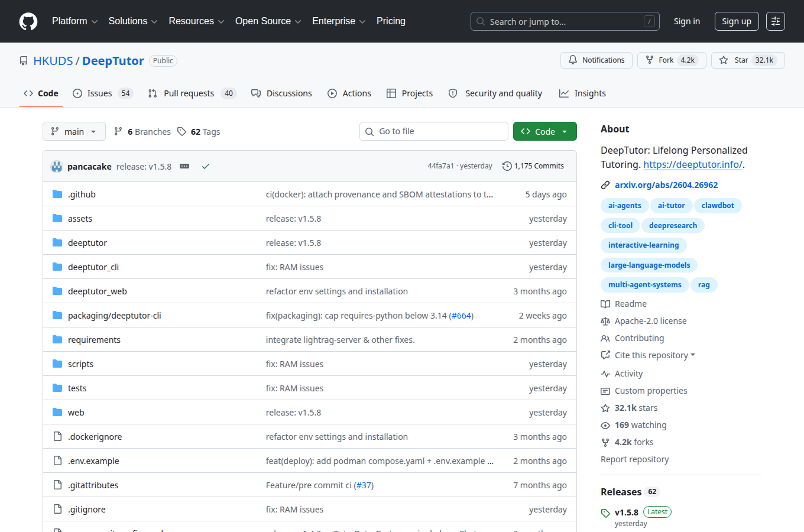Click the star icon next to 32.1k stars
The width and height of the screenshot is (804, 532).
point(605,408)
